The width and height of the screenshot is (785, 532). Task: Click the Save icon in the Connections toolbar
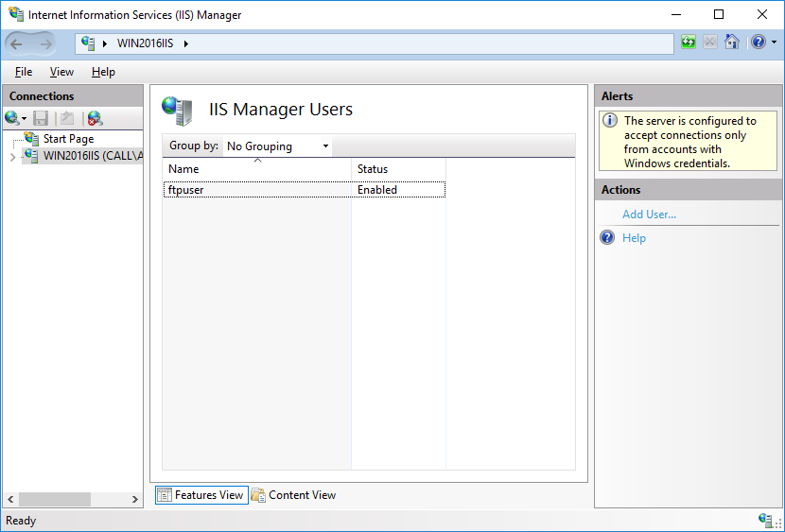point(41,118)
